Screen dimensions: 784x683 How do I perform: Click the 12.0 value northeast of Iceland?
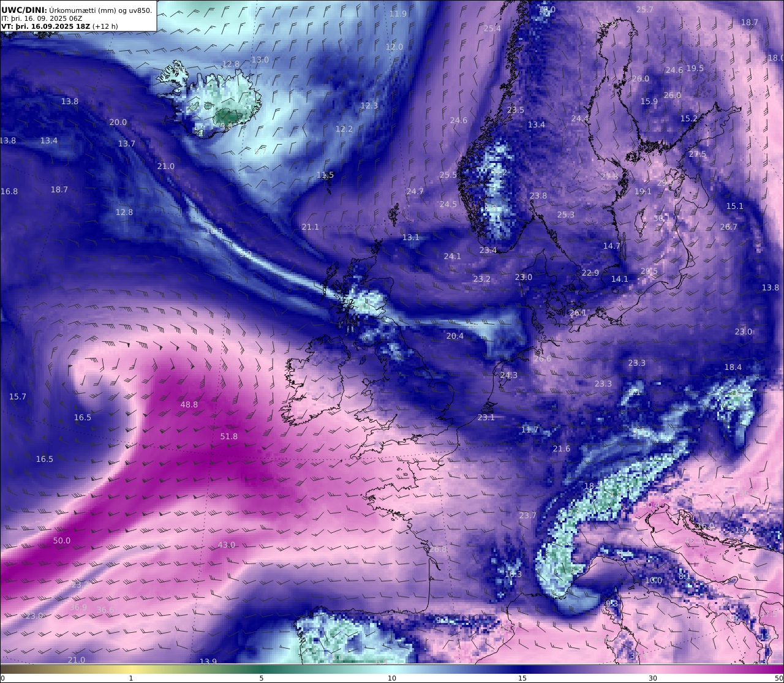coord(394,47)
